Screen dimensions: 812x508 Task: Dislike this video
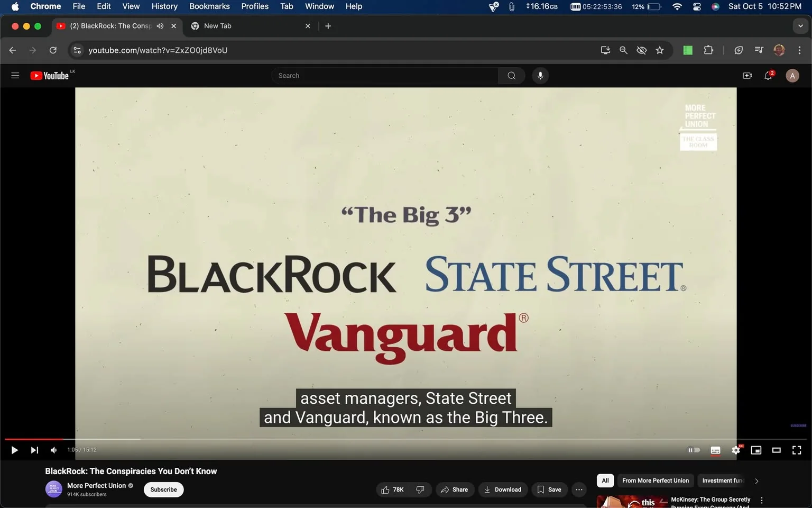(x=420, y=489)
